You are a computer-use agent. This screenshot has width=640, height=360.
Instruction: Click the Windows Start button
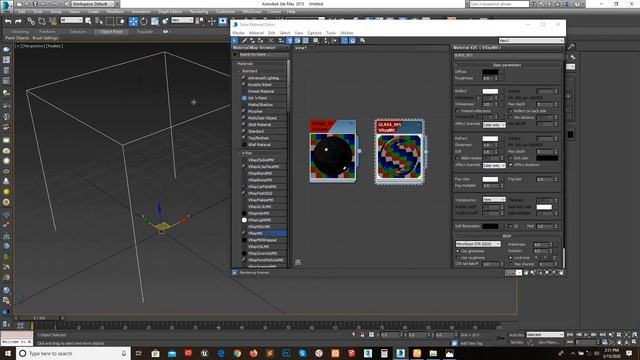point(8,353)
